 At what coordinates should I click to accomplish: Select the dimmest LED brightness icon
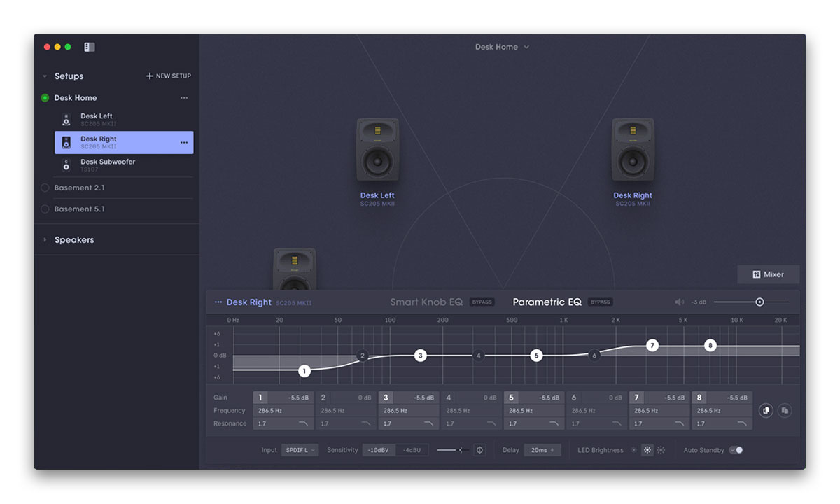click(634, 450)
